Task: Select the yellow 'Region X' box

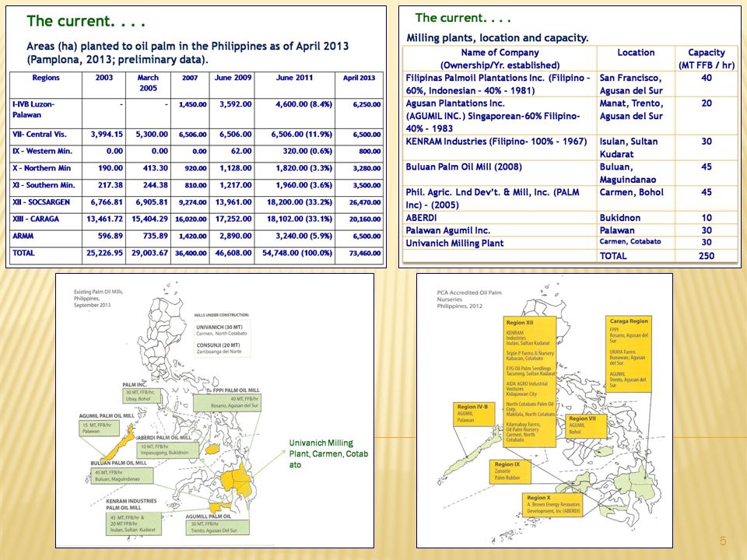Action: pos(553,505)
